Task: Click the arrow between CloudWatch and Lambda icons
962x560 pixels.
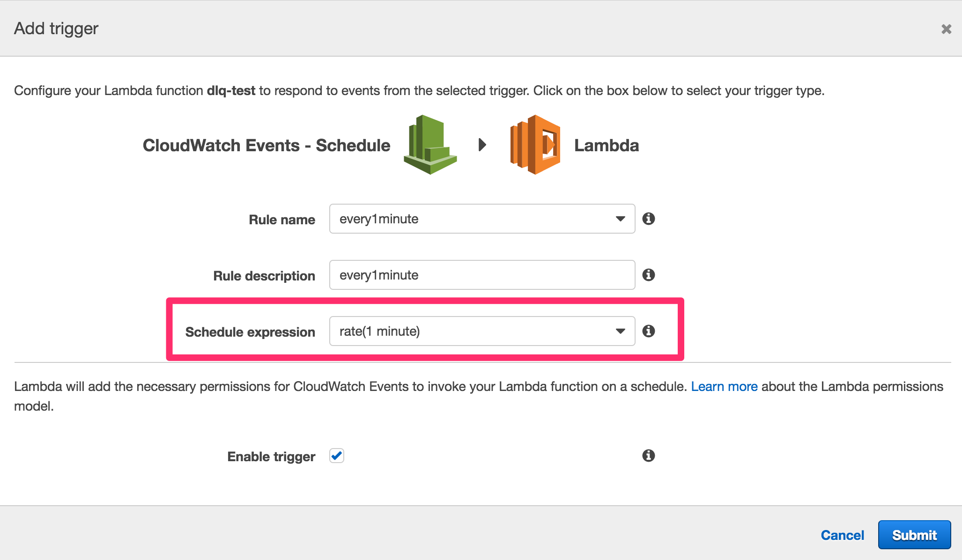Action: coord(482,145)
